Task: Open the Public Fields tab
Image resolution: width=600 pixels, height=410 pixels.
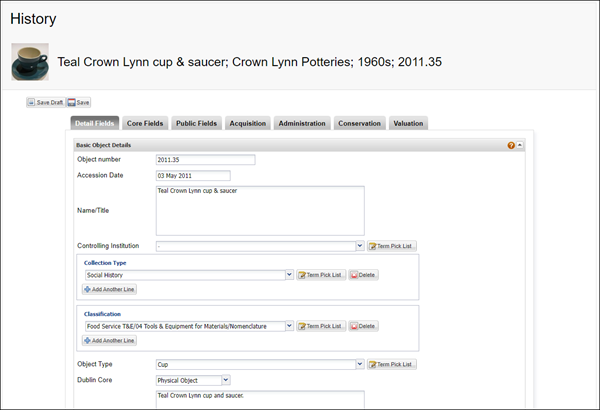Action: (196, 123)
